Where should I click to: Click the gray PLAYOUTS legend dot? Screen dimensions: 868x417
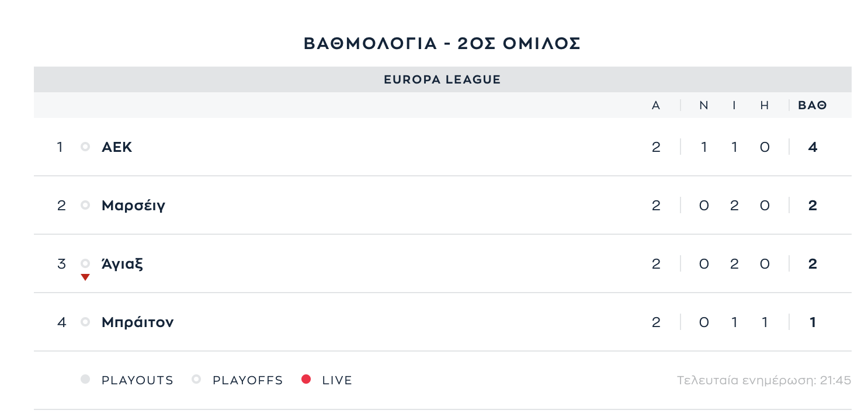(x=85, y=380)
